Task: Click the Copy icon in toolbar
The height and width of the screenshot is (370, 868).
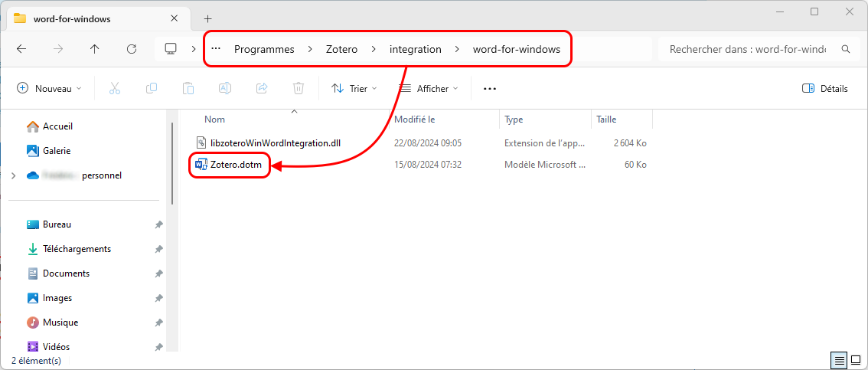Action: click(x=152, y=89)
